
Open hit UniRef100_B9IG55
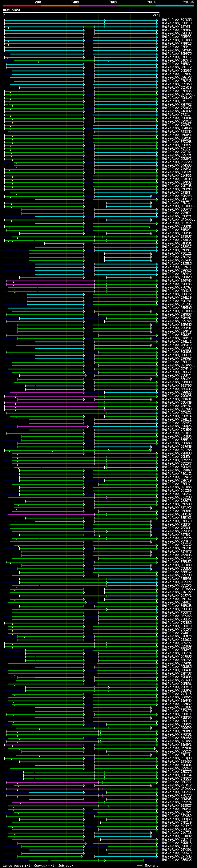coord(177,20)
